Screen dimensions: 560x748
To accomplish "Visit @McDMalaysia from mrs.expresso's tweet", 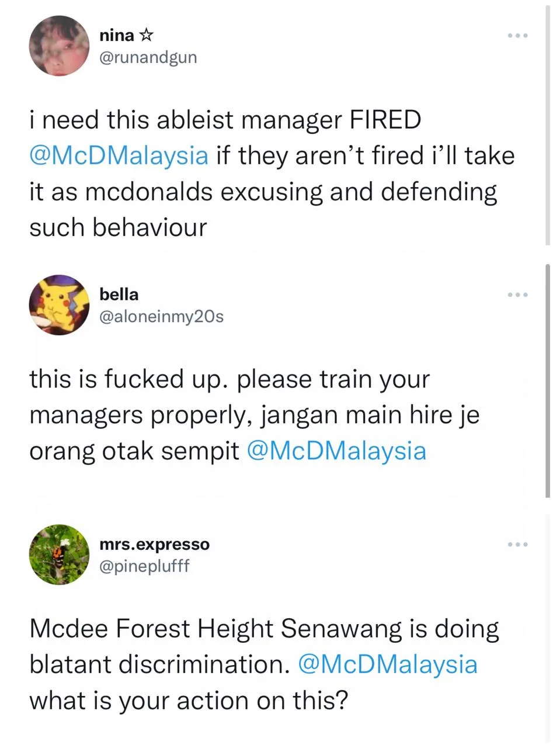I will click(x=388, y=664).
